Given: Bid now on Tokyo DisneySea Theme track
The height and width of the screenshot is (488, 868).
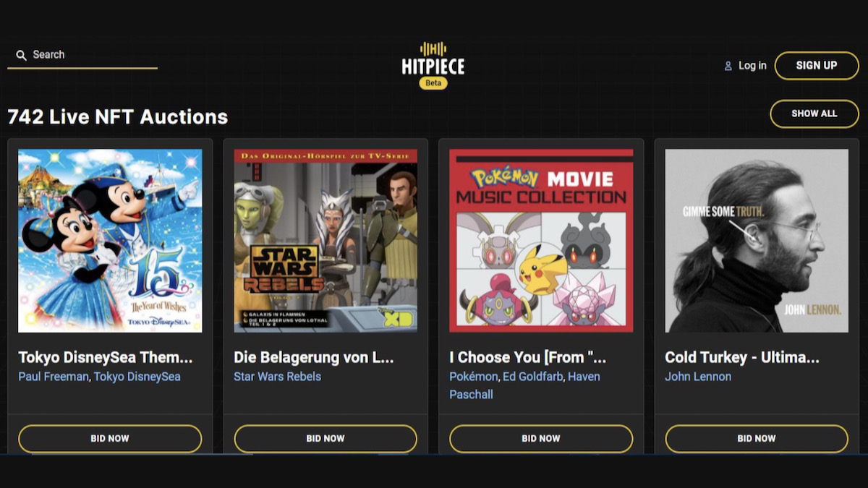Looking at the screenshot, I should pos(110,439).
